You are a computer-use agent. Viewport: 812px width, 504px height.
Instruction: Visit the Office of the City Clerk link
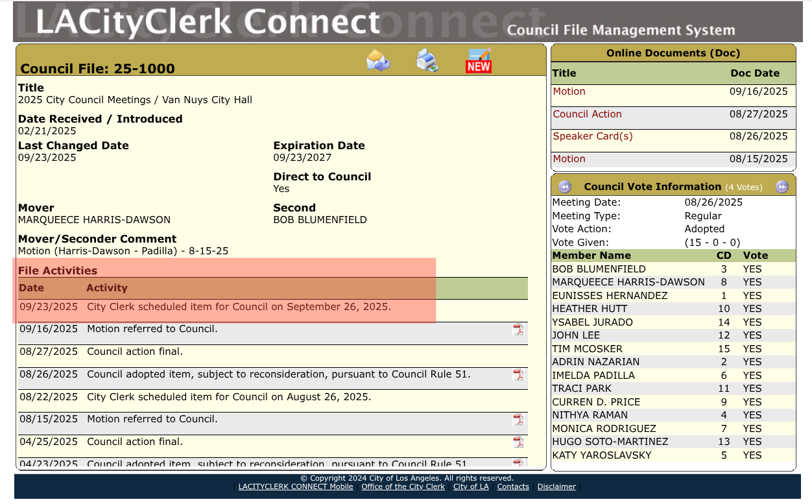tap(403, 486)
